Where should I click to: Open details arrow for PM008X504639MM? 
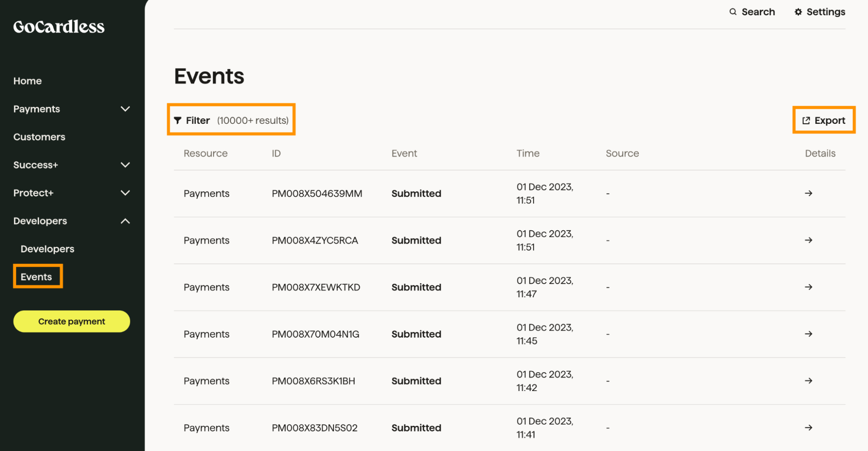808,193
